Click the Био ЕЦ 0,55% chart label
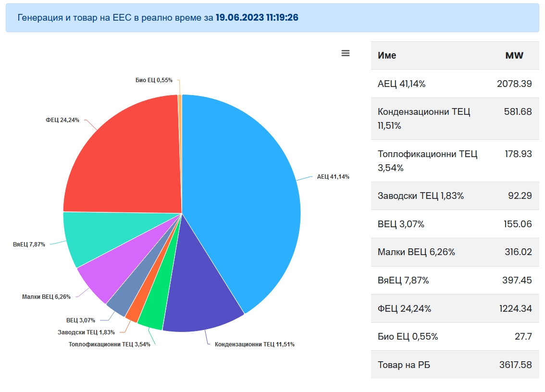This screenshot has height=392, width=545. 154,80
